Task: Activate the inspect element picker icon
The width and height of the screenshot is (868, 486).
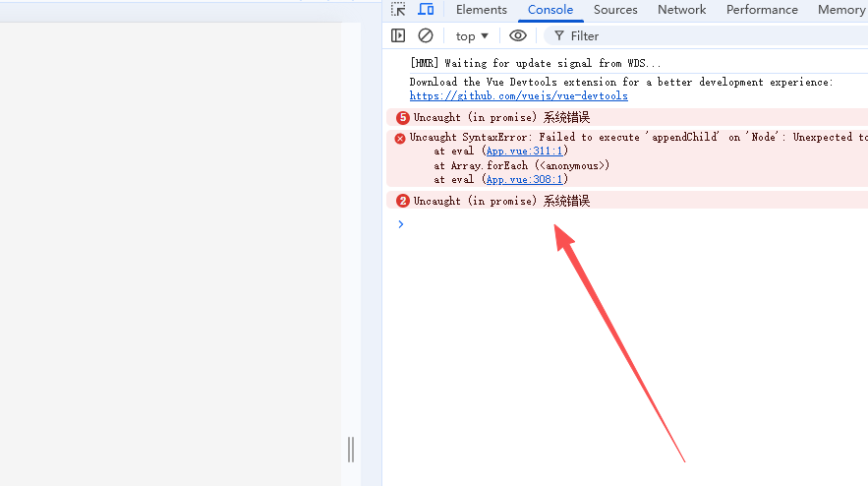Action: 398,10
